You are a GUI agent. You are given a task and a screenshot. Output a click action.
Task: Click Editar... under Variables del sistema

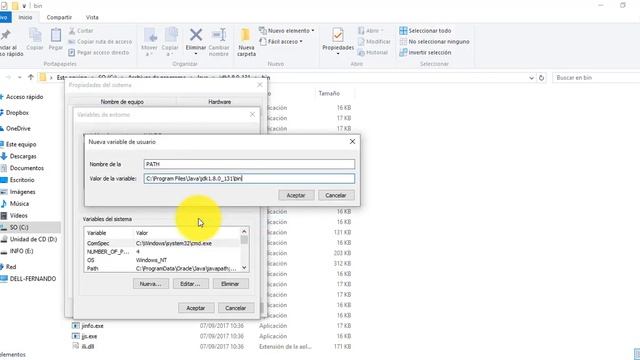191,284
